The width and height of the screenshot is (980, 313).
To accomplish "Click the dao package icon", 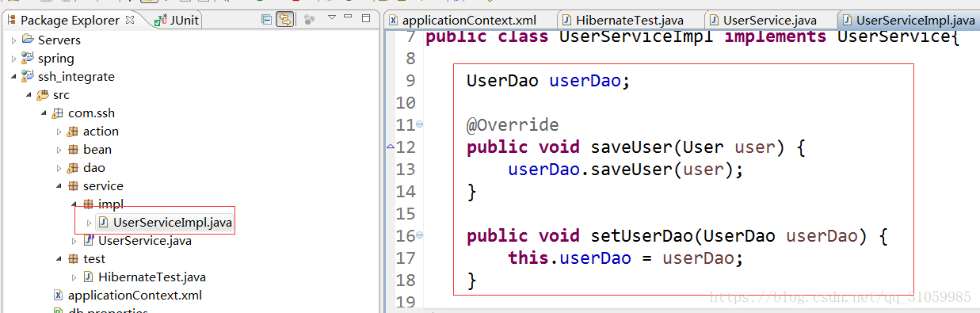I will point(73,168).
